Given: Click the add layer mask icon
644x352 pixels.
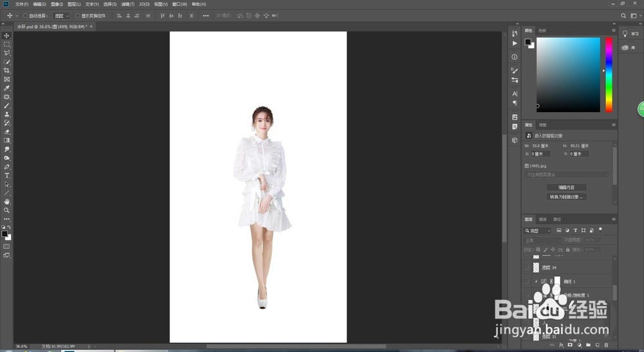Looking at the screenshot, I should coord(570,345).
